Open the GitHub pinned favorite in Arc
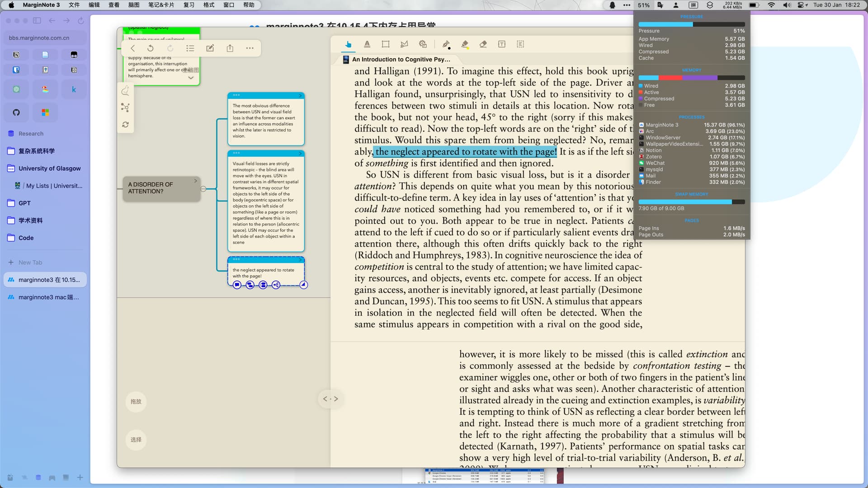868x488 pixels. (x=16, y=113)
